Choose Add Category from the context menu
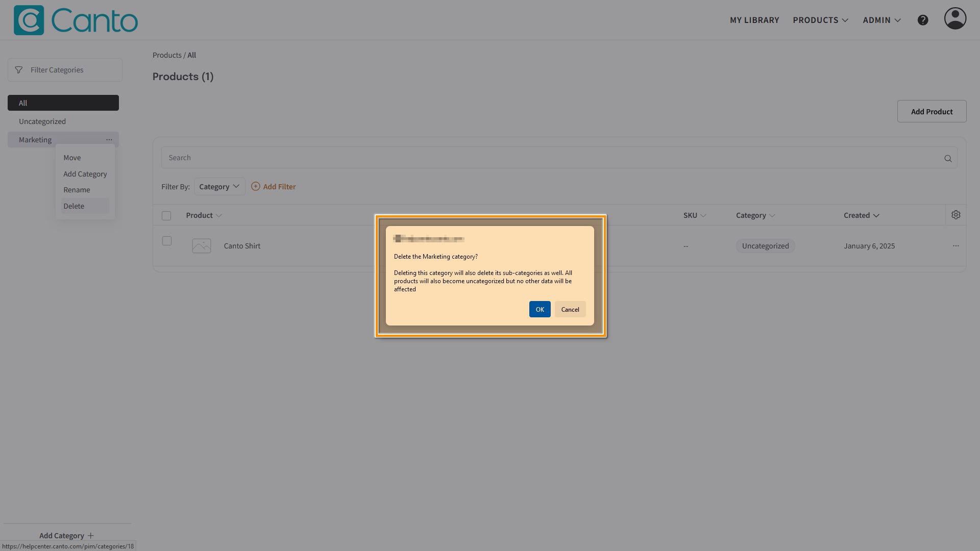This screenshot has width=980, height=551. click(85, 174)
